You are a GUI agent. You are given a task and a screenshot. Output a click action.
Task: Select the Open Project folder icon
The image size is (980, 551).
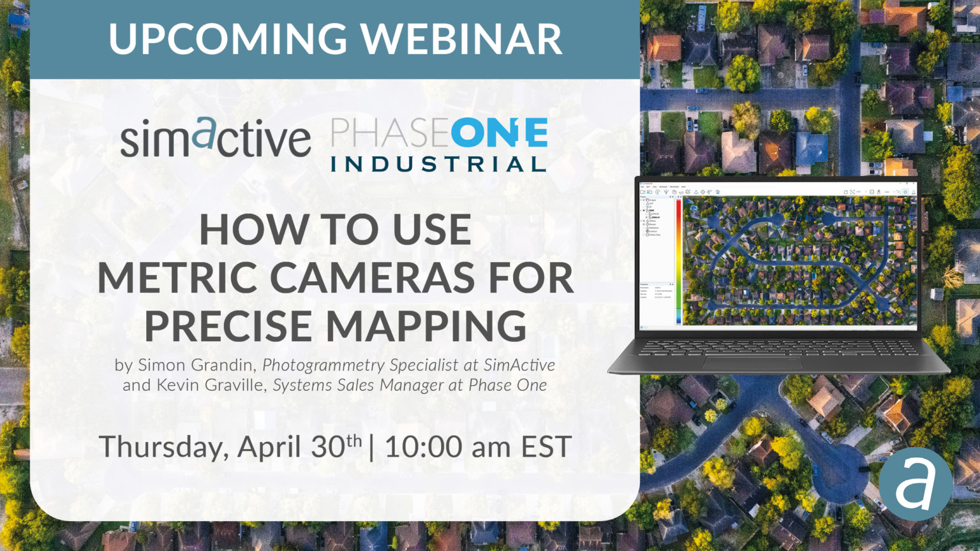click(x=650, y=192)
